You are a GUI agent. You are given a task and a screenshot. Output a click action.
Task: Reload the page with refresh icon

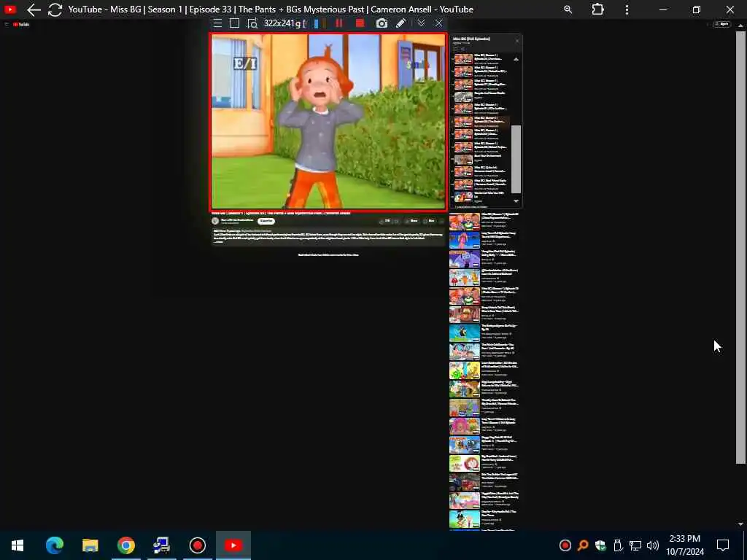[55, 9]
